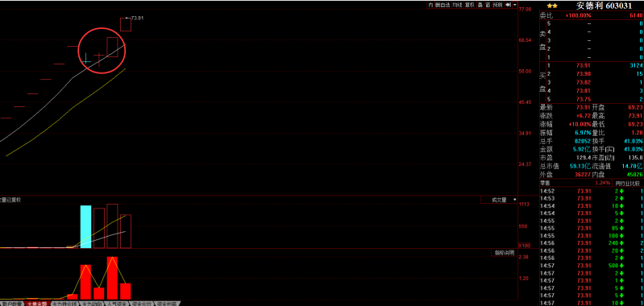This screenshot has width=644, height=306.
Task: Expand the chart toolbar dropdown arrow
Action: (x=514, y=5)
